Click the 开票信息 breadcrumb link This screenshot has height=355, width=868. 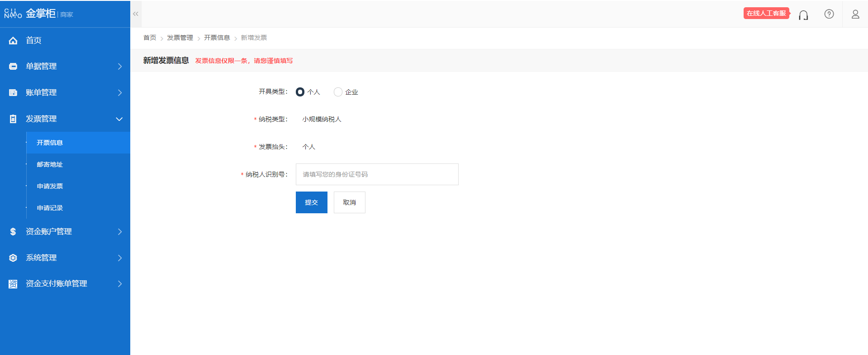click(x=217, y=38)
